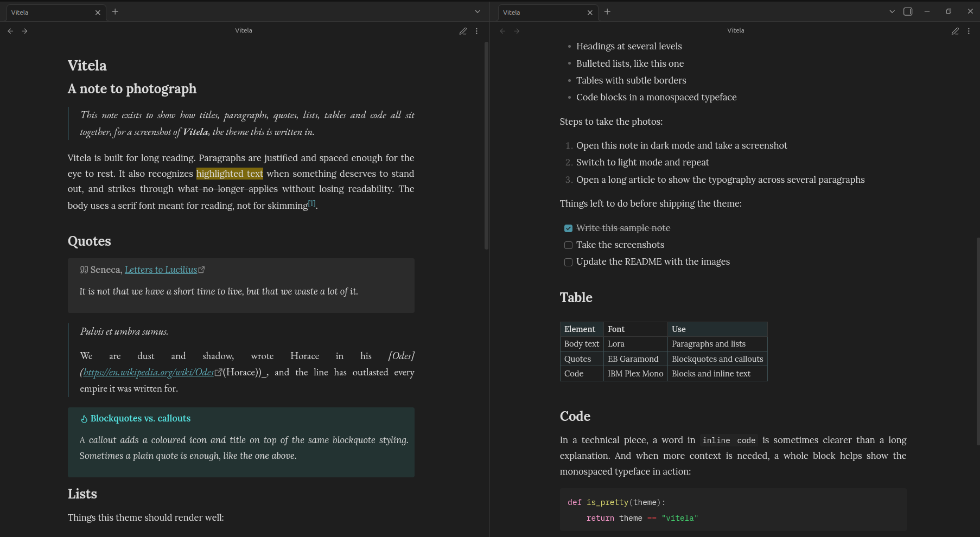Click the quote icon beside Seneca
Screen dimensions: 980x537
point(84,270)
